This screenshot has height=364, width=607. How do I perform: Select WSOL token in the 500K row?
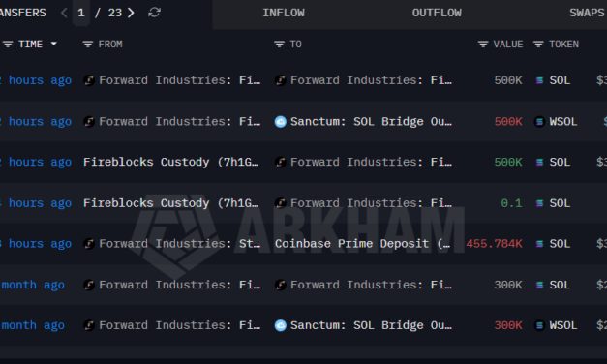563,122
